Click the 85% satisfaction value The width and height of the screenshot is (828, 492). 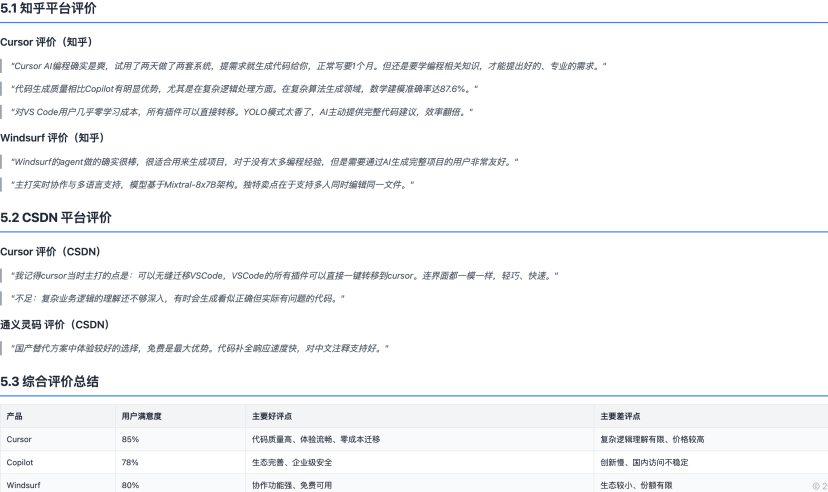(130, 439)
